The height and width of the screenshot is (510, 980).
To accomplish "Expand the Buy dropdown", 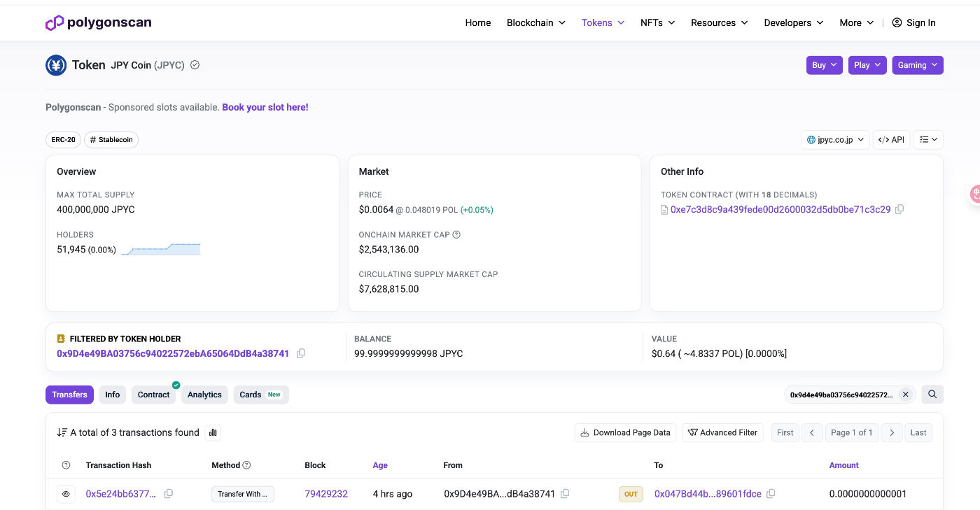I will coord(825,65).
